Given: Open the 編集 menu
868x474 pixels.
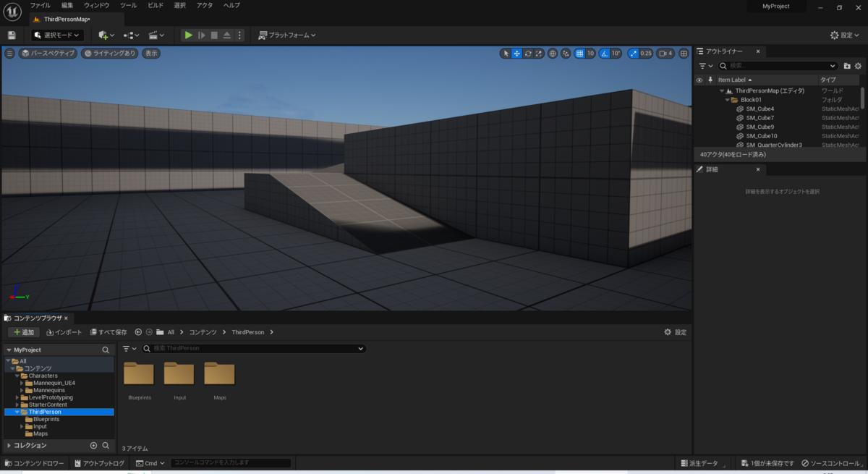Looking at the screenshot, I should (x=67, y=5).
